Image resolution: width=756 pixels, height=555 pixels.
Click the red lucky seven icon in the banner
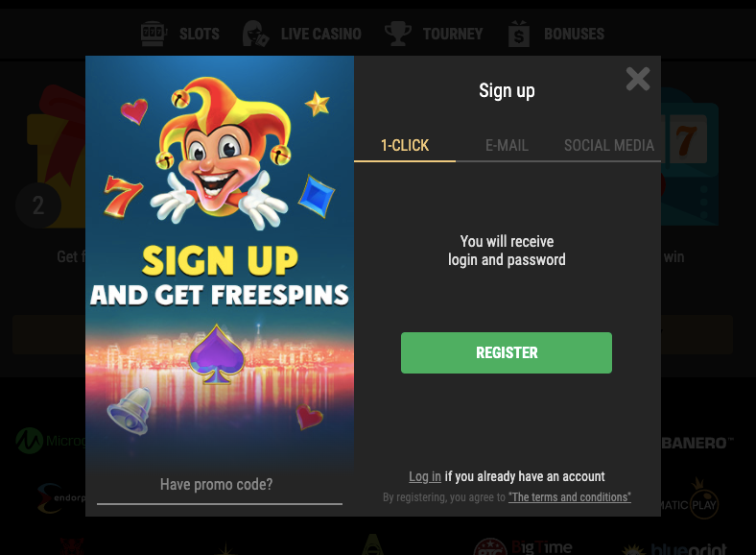point(123,195)
